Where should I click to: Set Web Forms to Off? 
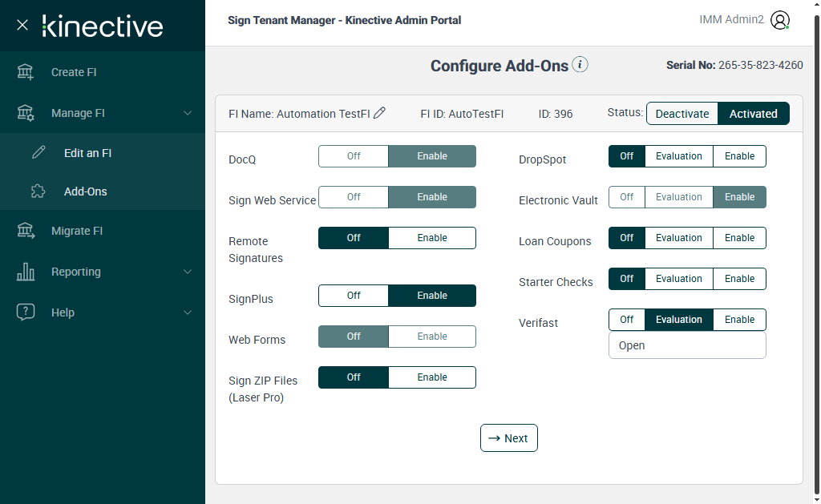click(x=354, y=336)
